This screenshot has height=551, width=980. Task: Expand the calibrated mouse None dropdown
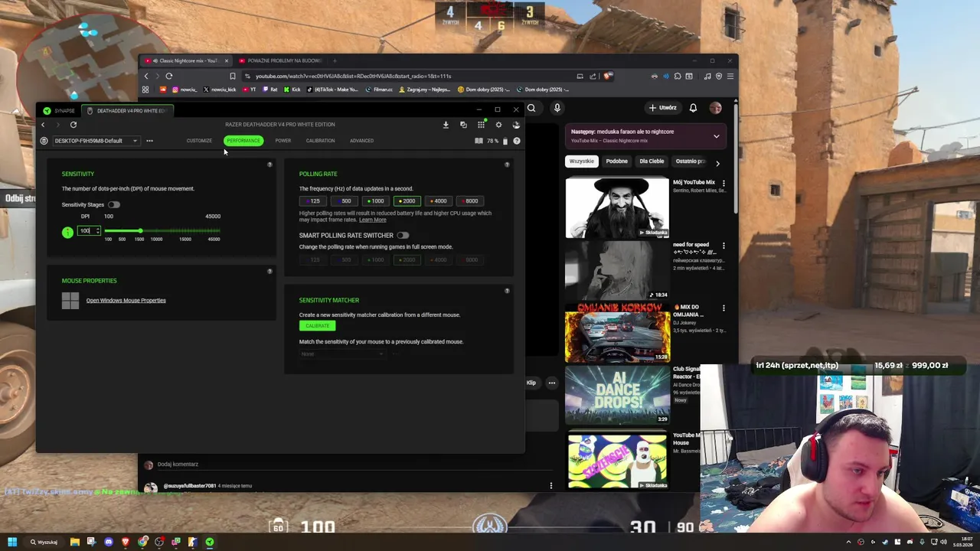[x=341, y=354]
